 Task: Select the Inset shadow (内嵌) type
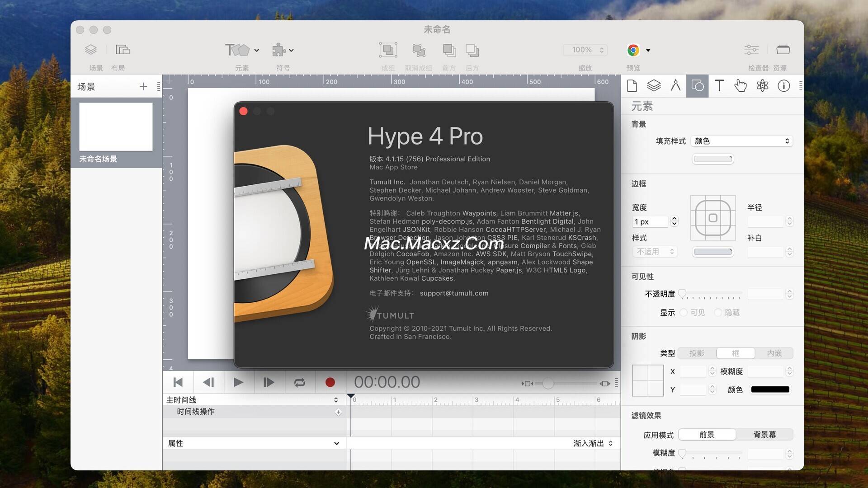point(774,353)
